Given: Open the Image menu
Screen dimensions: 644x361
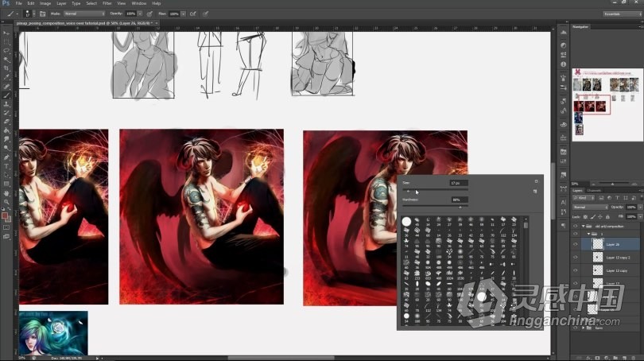Looking at the screenshot, I should (x=45, y=3).
